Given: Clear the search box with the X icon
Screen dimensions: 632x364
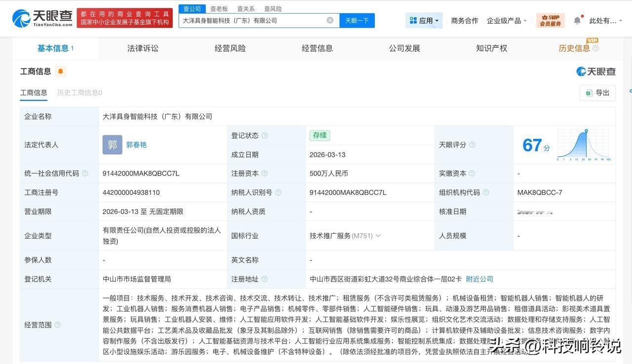Looking at the screenshot, I should [x=330, y=20].
